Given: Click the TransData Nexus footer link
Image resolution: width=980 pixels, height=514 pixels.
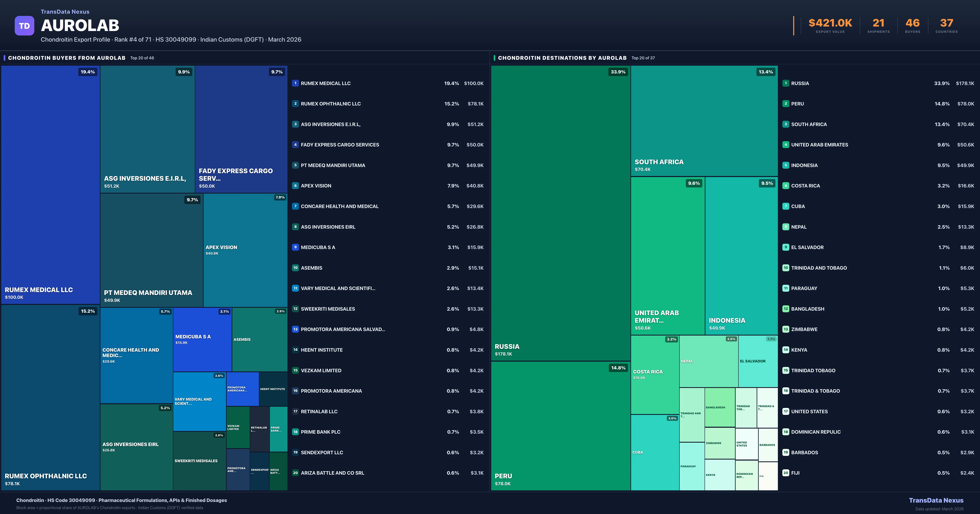Looking at the screenshot, I should point(936,500).
